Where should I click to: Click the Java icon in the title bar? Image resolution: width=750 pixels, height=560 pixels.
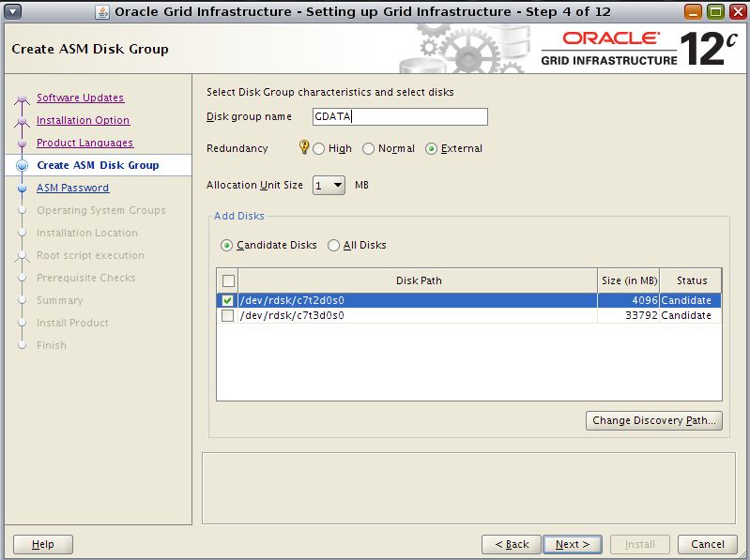tap(102, 12)
